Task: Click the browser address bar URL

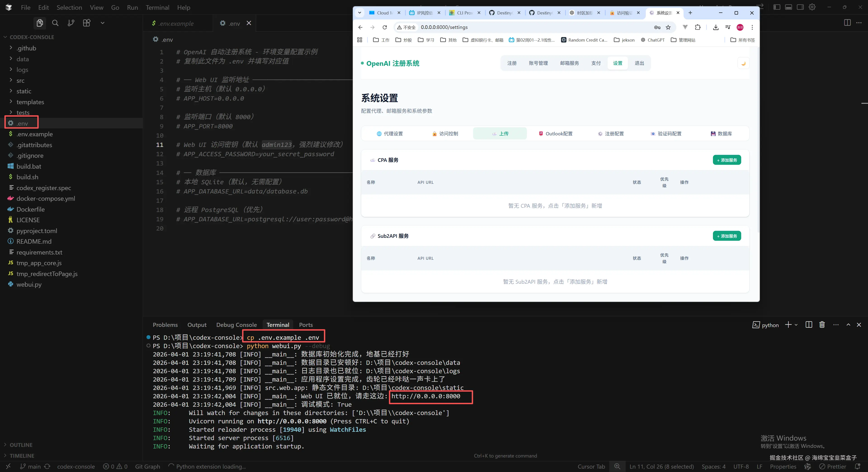Action: [444, 27]
